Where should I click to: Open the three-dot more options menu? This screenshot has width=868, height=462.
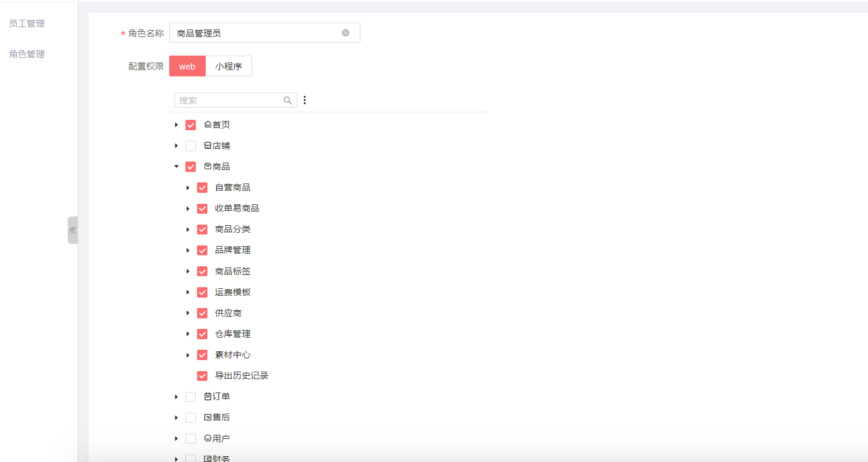[305, 100]
